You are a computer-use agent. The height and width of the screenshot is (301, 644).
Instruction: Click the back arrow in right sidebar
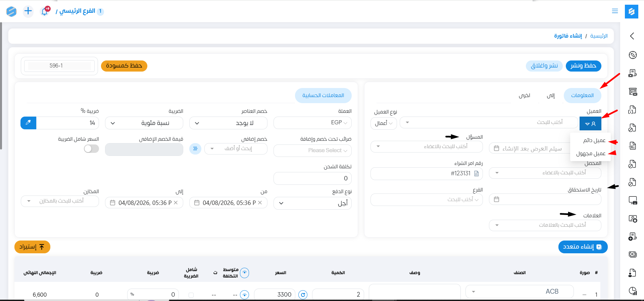pos(632,36)
